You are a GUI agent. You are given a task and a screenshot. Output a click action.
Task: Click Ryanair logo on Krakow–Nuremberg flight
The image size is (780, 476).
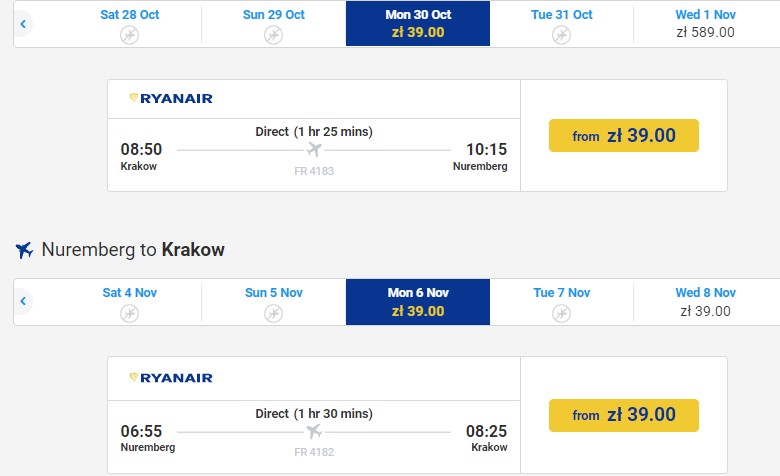(171, 98)
